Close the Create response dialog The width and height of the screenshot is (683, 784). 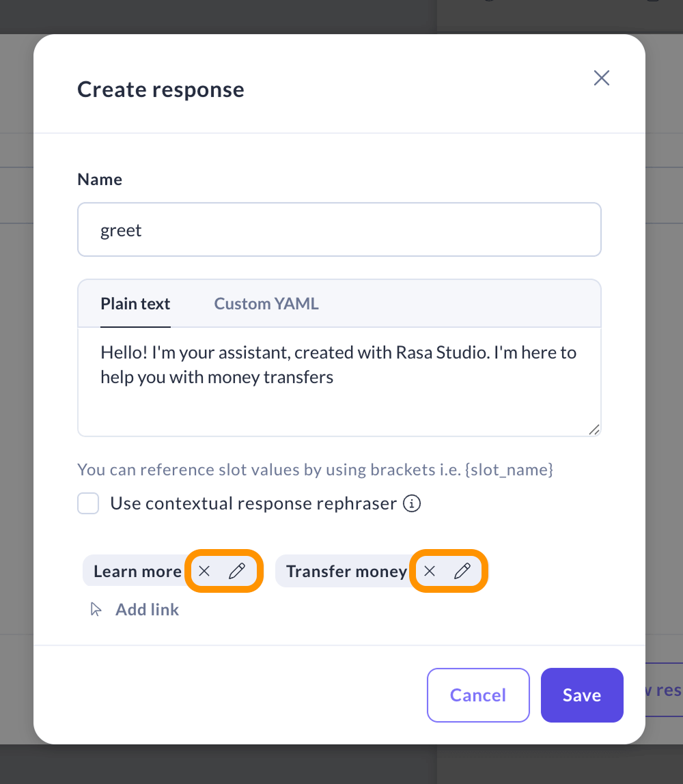(x=601, y=78)
